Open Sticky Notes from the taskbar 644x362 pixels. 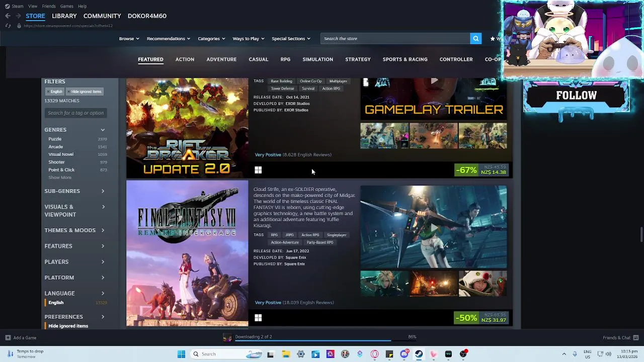click(x=389, y=354)
